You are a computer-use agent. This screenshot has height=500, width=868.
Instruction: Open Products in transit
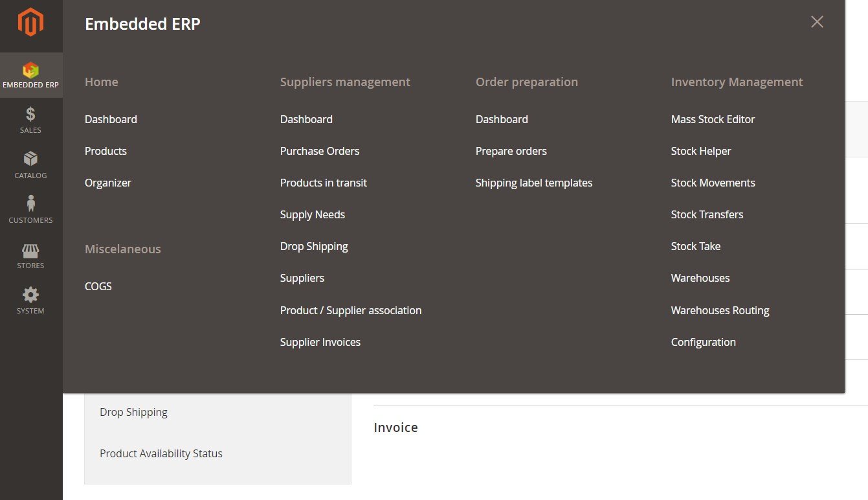coord(324,183)
